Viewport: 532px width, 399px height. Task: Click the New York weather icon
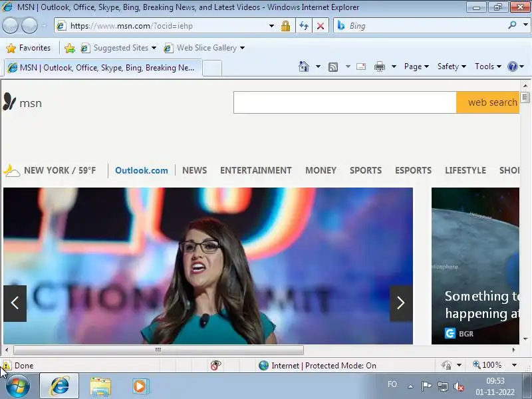pos(12,171)
